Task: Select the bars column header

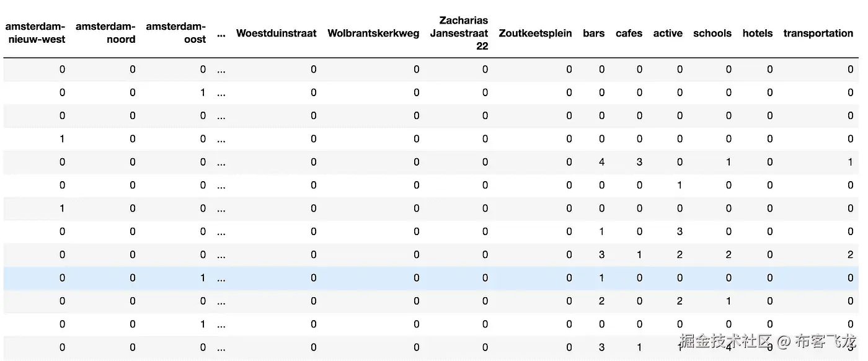Action: click(x=593, y=33)
